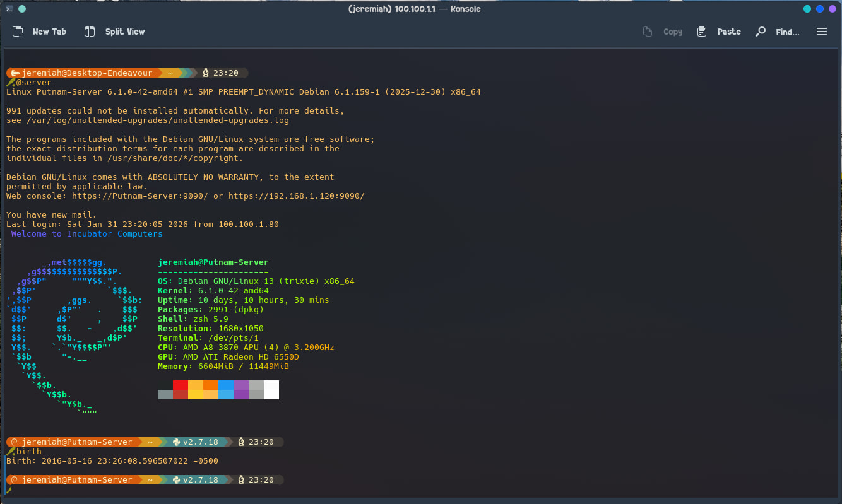This screenshot has height=504, width=842.
Task: Open the Find... search option
Action: [787, 32]
